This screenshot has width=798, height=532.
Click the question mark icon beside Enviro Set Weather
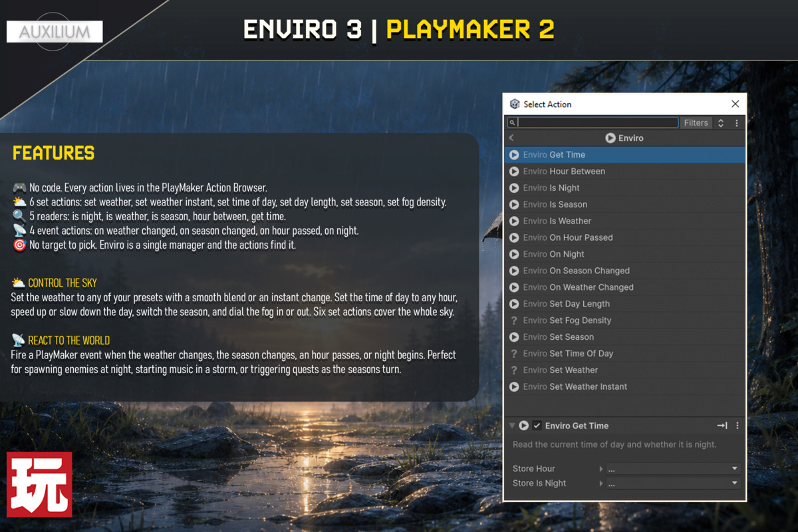(x=514, y=370)
